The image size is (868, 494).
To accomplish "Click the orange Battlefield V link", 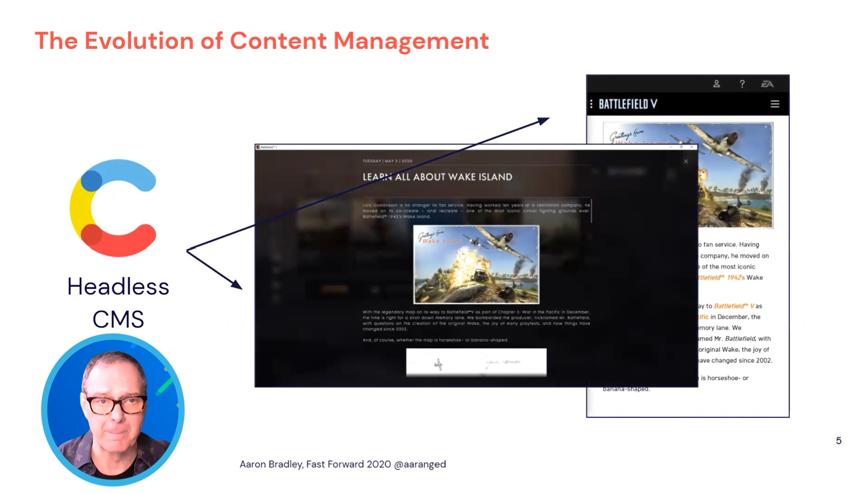I will [x=734, y=306].
